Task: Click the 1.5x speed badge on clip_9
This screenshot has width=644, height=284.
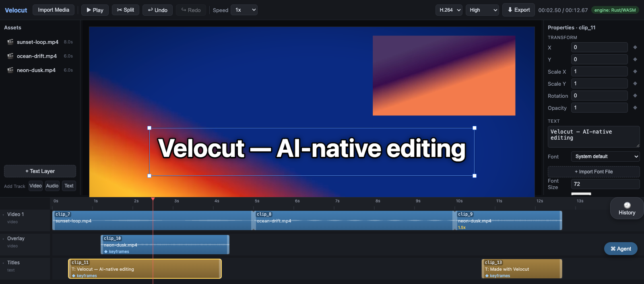Action: pos(462,228)
